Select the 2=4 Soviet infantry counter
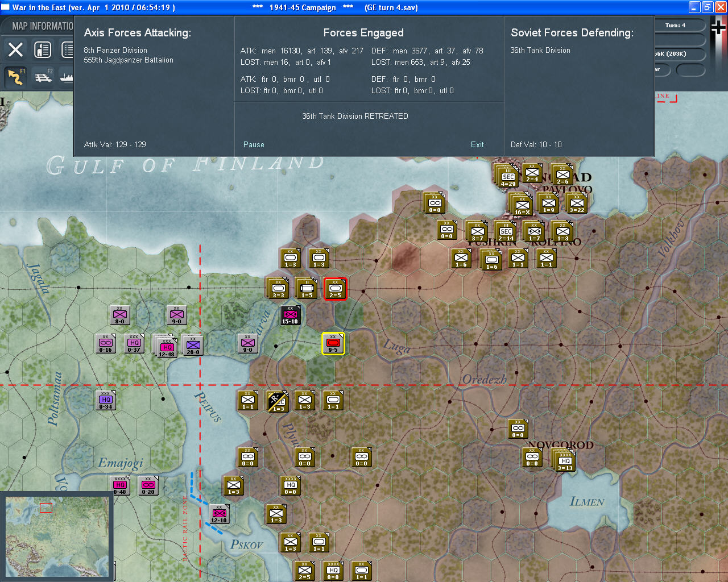This screenshot has width=728, height=582. coord(532,173)
